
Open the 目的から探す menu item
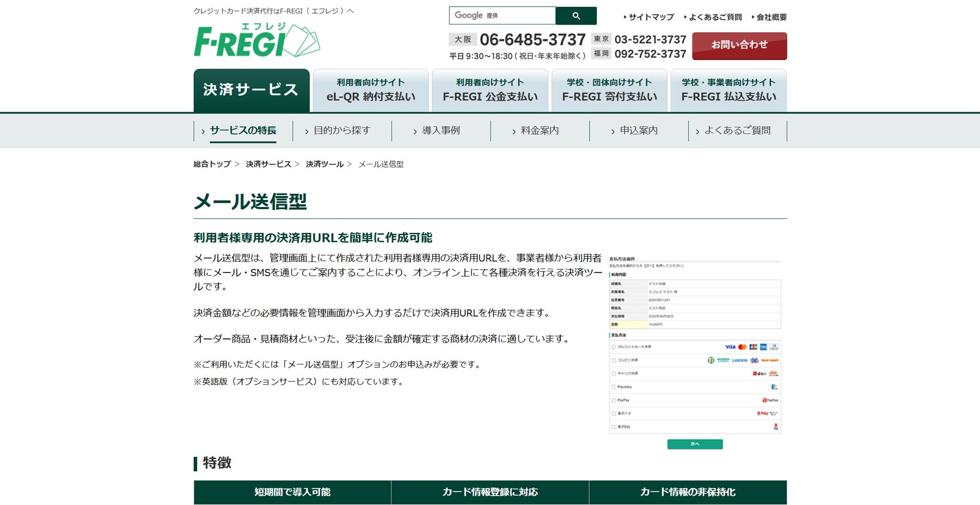click(x=342, y=131)
